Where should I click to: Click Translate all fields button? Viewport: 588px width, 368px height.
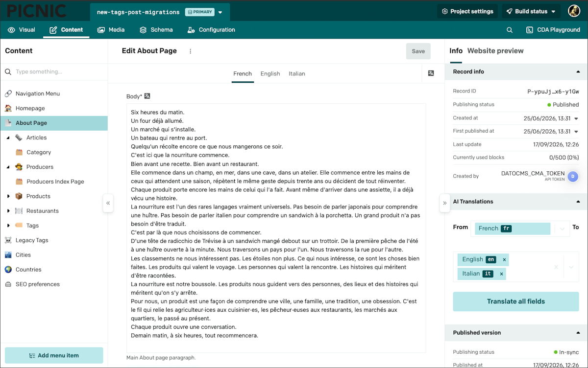(516, 301)
